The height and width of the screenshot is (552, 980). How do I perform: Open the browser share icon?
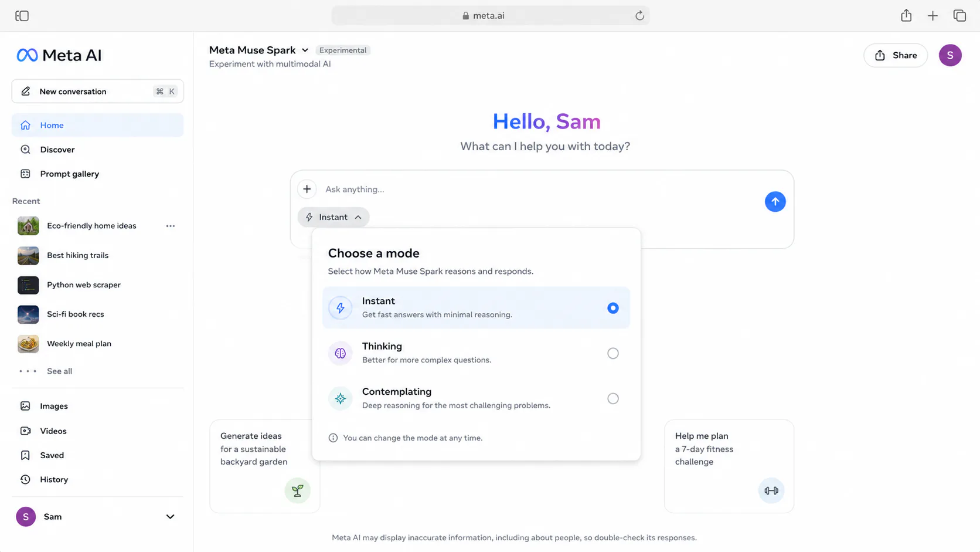click(906, 16)
